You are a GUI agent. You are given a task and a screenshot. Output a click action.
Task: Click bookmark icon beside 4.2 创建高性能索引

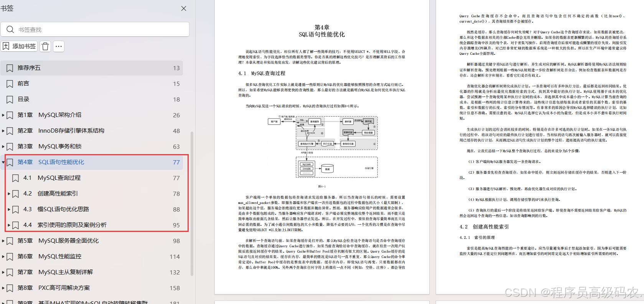[x=15, y=194]
